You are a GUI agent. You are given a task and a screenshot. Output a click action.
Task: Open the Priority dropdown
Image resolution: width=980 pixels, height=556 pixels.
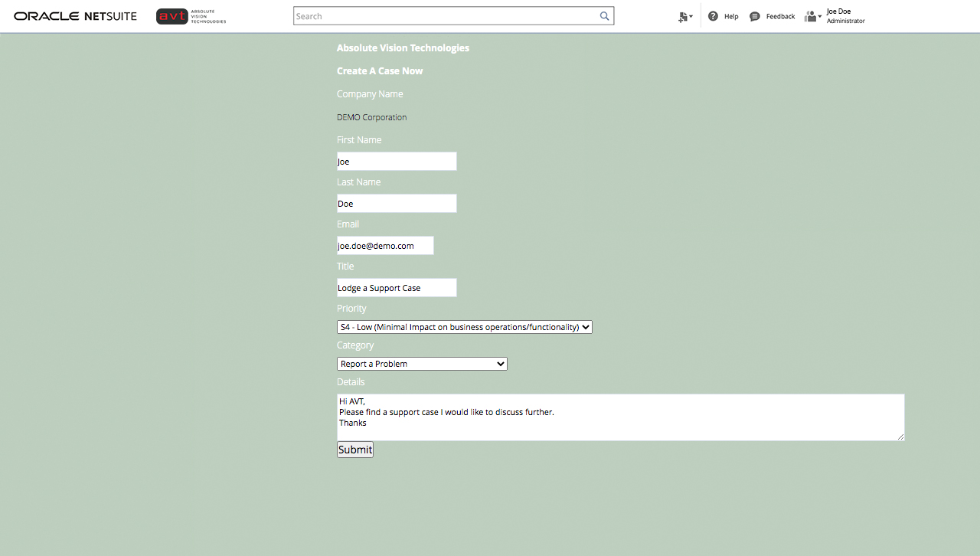(464, 326)
